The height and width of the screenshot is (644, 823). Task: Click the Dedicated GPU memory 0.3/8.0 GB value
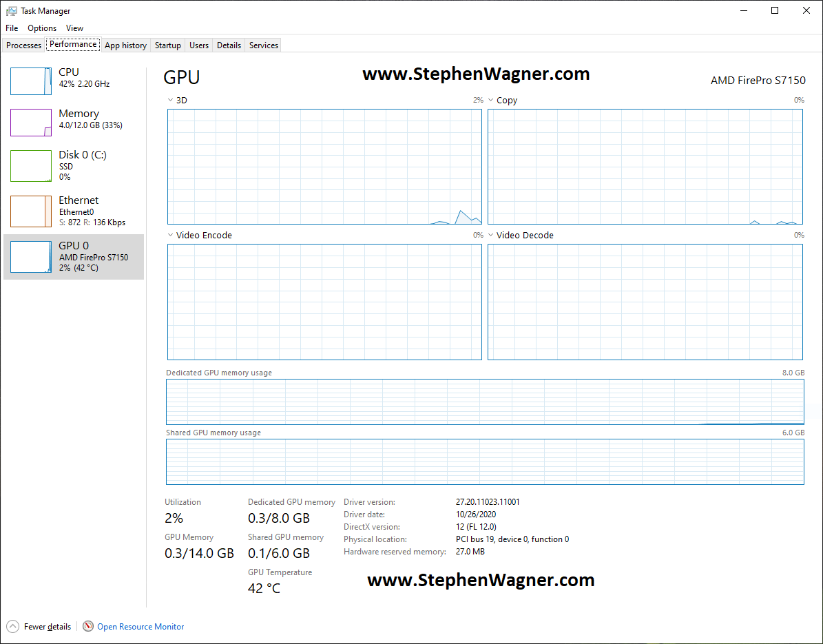[279, 519]
